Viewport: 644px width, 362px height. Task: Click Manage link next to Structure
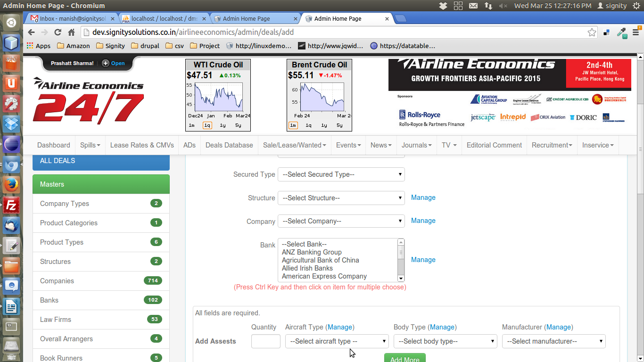pos(423,197)
